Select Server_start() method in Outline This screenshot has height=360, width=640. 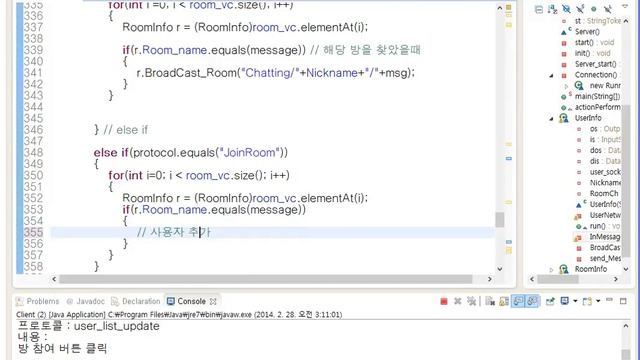pyautogui.click(x=598, y=64)
